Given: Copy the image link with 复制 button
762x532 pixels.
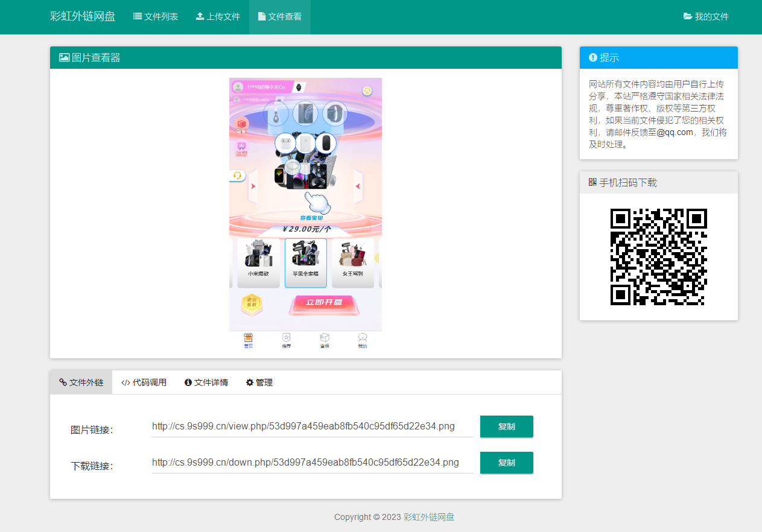Looking at the screenshot, I should (506, 426).
